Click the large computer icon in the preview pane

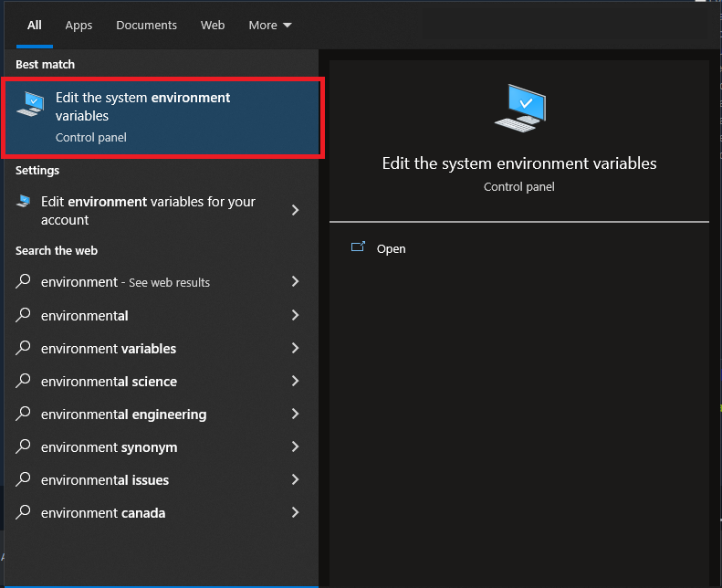519,107
